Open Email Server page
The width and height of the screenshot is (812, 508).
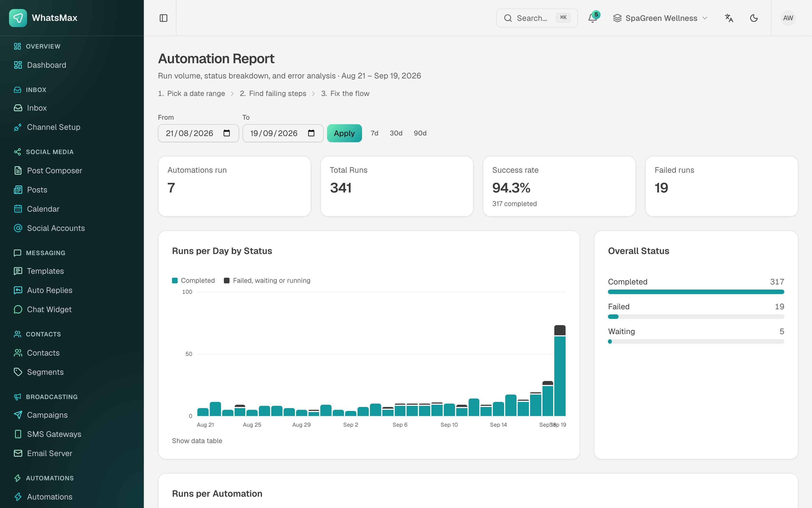[49, 453]
